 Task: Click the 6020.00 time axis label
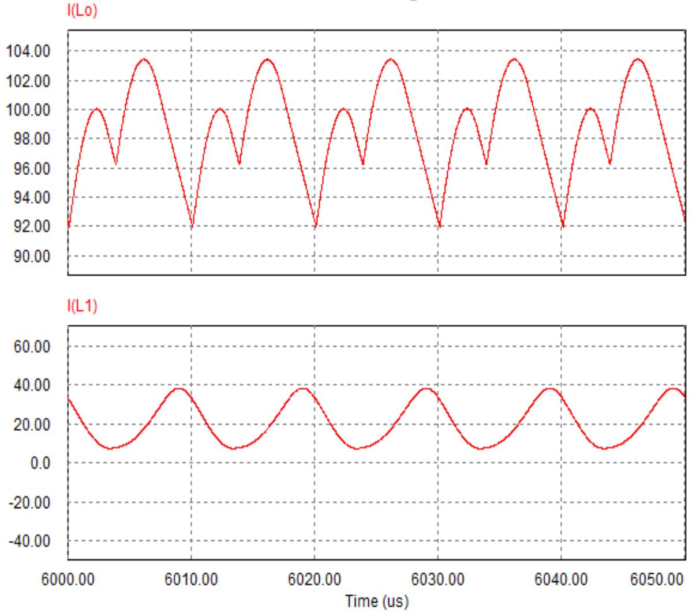(315, 579)
